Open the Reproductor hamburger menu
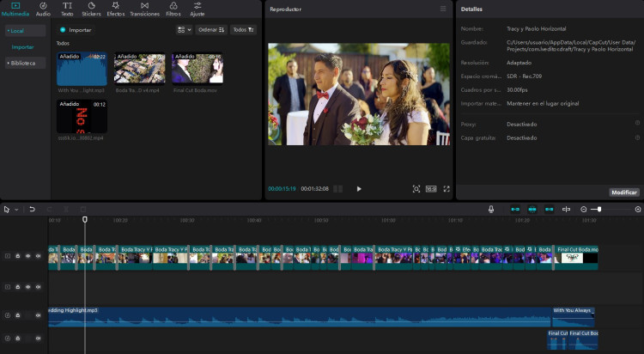The width and height of the screenshot is (644, 354). (x=443, y=9)
